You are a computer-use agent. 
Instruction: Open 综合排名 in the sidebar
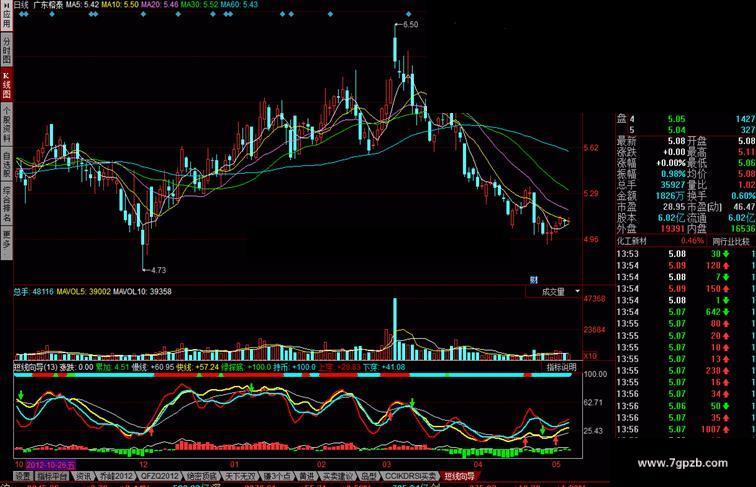point(6,203)
